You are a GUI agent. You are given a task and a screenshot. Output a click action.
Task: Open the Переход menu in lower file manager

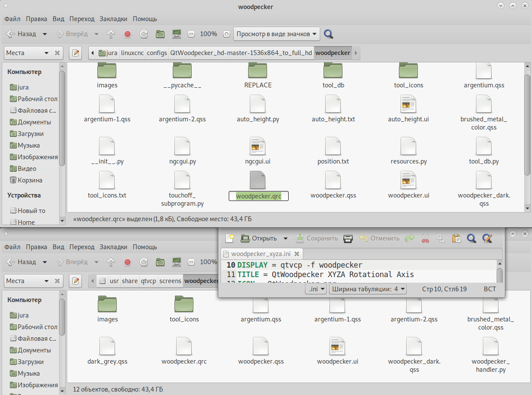pos(82,247)
